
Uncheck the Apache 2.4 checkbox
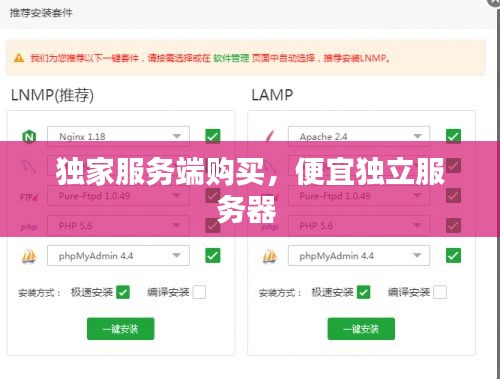(x=453, y=136)
